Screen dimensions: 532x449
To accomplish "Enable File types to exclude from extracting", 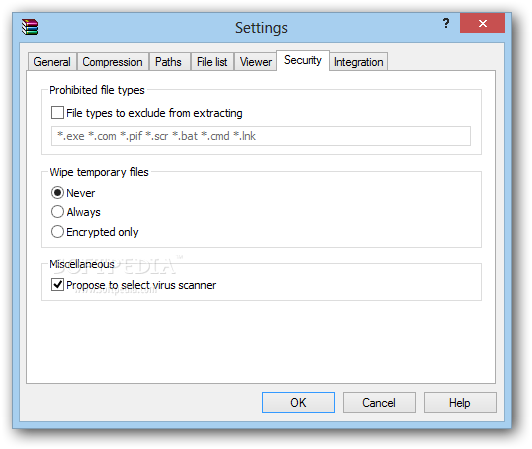I will pyautogui.click(x=57, y=113).
